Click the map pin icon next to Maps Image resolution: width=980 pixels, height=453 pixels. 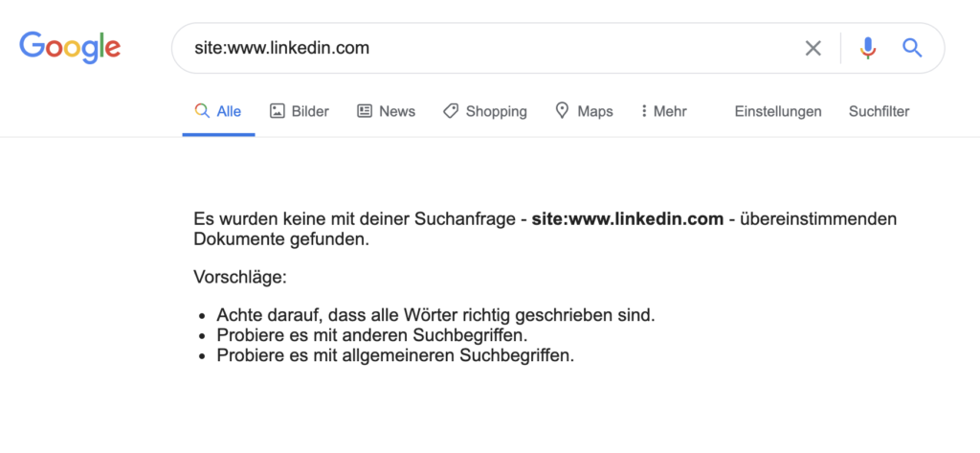point(563,111)
